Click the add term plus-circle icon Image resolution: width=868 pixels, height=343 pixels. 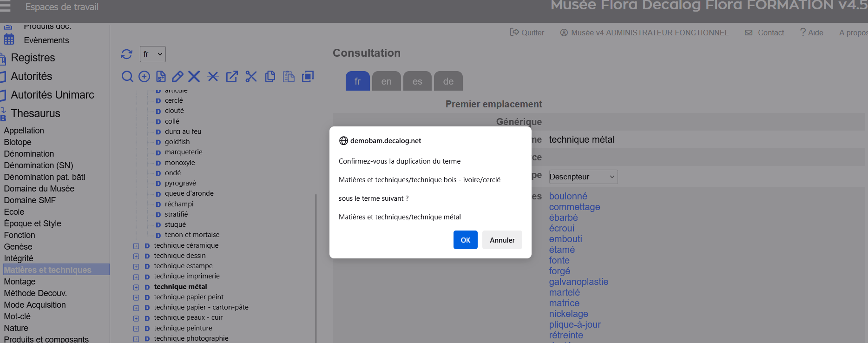[145, 77]
